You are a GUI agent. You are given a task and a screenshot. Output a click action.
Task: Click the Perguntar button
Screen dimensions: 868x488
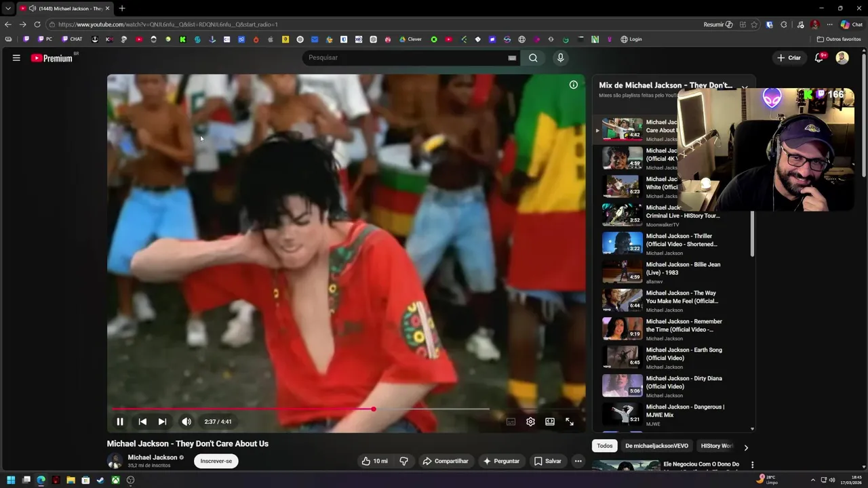tap(500, 461)
